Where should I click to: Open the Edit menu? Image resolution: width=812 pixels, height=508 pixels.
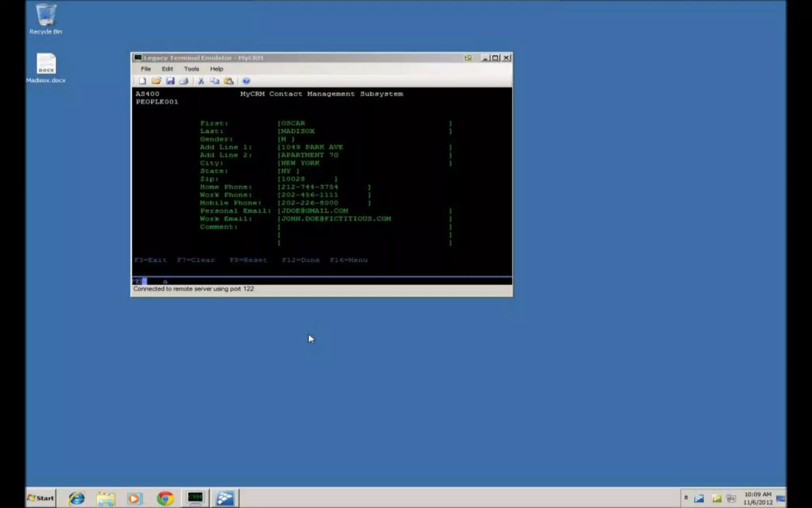click(167, 69)
